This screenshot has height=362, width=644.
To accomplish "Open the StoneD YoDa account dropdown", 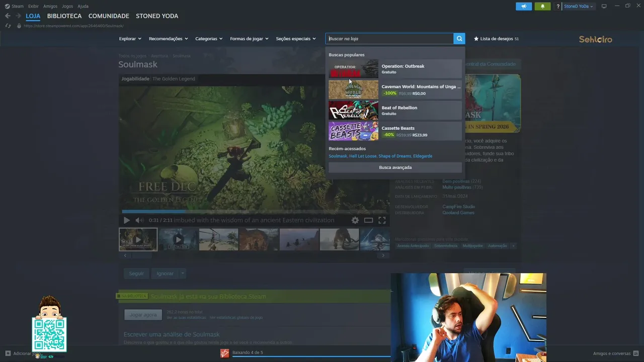I will tap(579, 7).
